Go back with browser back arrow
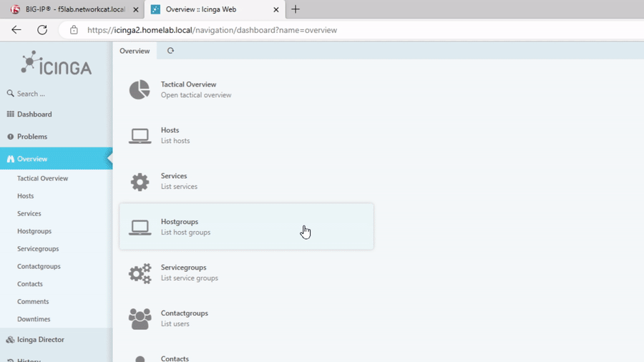Image resolution: width=644 pixels, height=362 pixels. tap(16, 30)
